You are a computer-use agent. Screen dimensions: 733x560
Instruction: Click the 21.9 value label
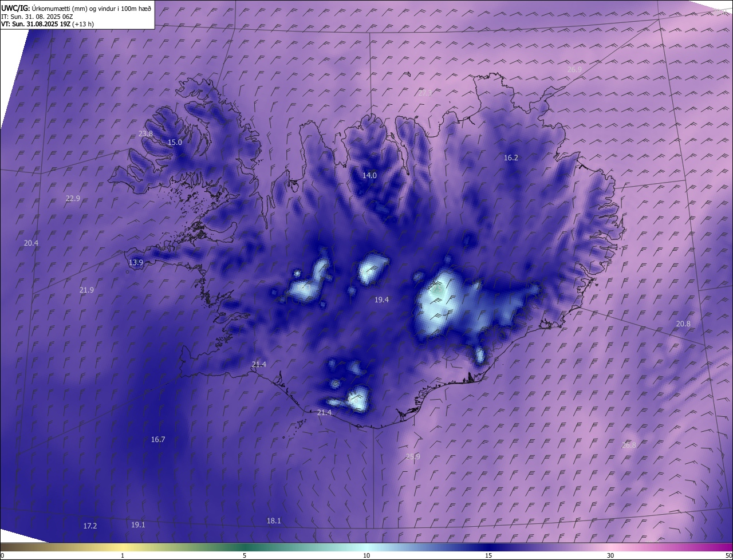pyautogui.click(x=86, y=290)
